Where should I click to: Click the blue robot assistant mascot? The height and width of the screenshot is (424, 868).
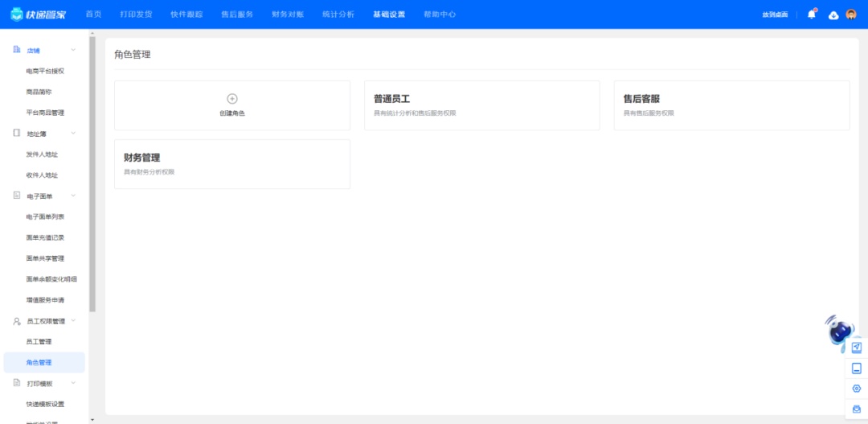839,328
